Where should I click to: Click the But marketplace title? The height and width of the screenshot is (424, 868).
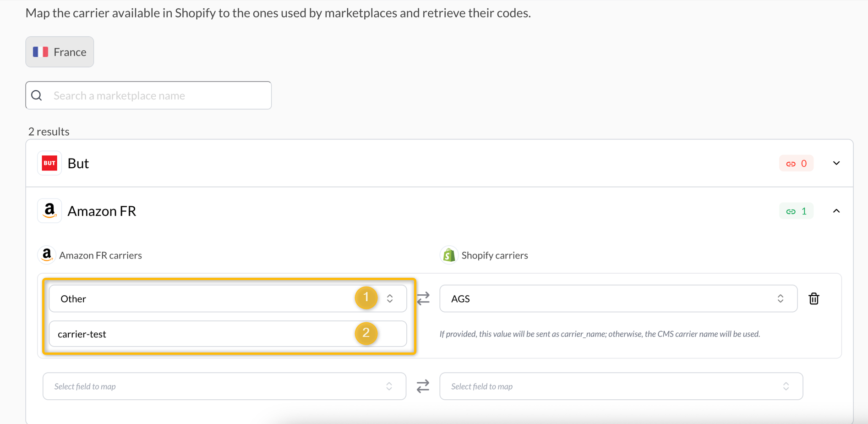point(78,163)
